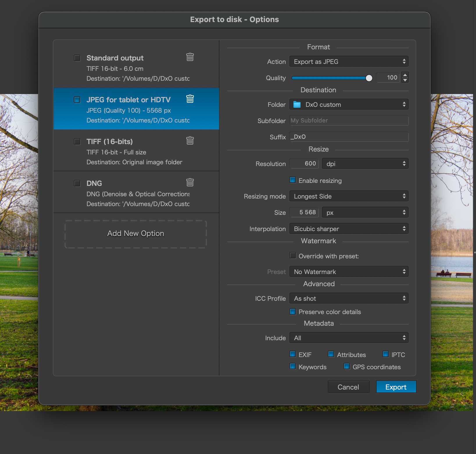
Task: Uncheck the GPS coordinates checkbox
Action: pyautogui.click(x=347, y=366)
